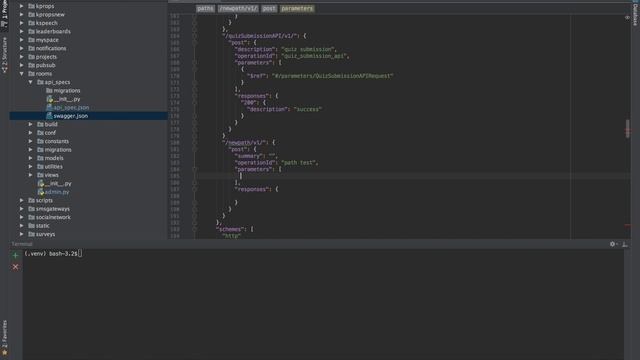Click the "/quizSubmissionAPI/v1/" path line

(x=264, y=36)
